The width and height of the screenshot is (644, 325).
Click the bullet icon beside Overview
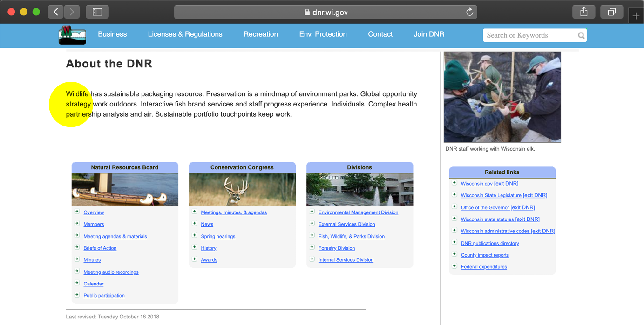77,212
